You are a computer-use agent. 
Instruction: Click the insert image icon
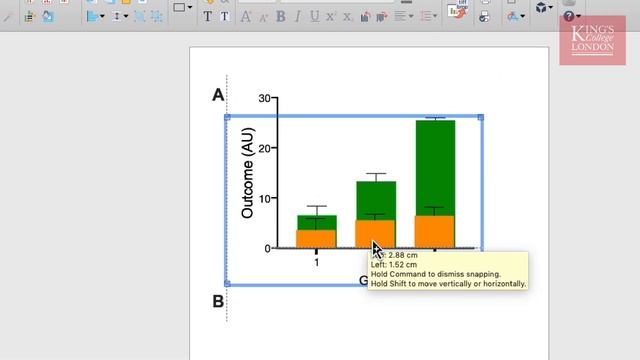(x=48, y=16)
